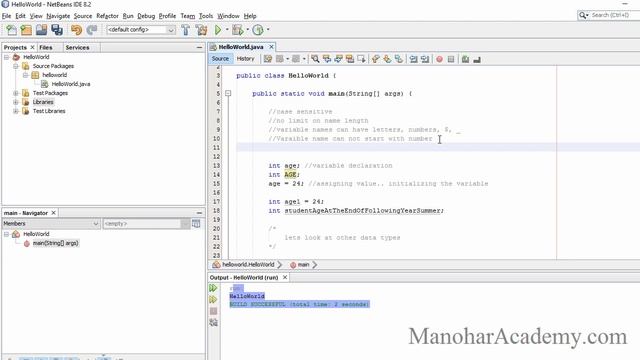Image resolution: width=640 pixels, height=360 pixels.
Task: Click the Uncomment editor toolbar icon
Action: 477,60
